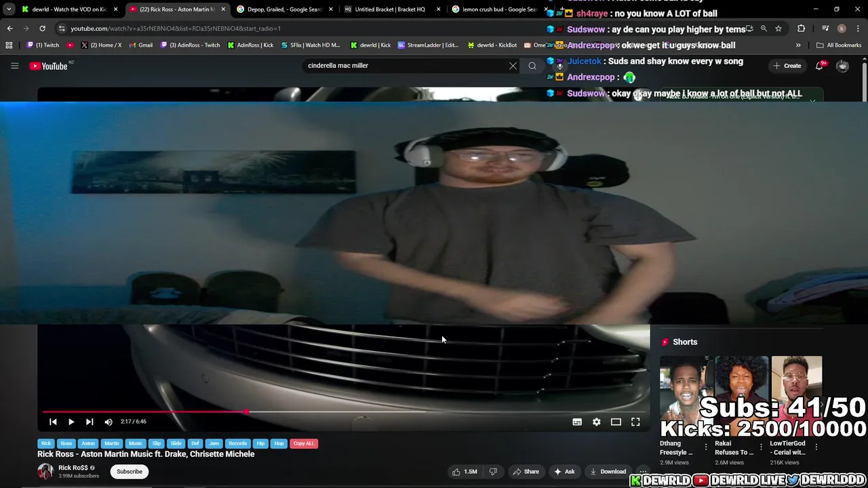Run search with the magnifier button
This screenshot has width=868, height=488.
(532, 66)
